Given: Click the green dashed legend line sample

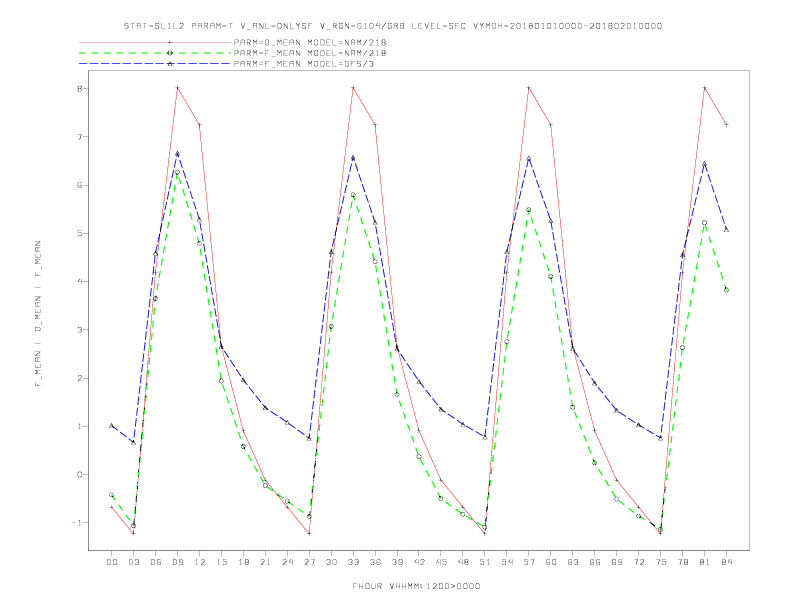Looking at the screenshot, I should 155,53.
